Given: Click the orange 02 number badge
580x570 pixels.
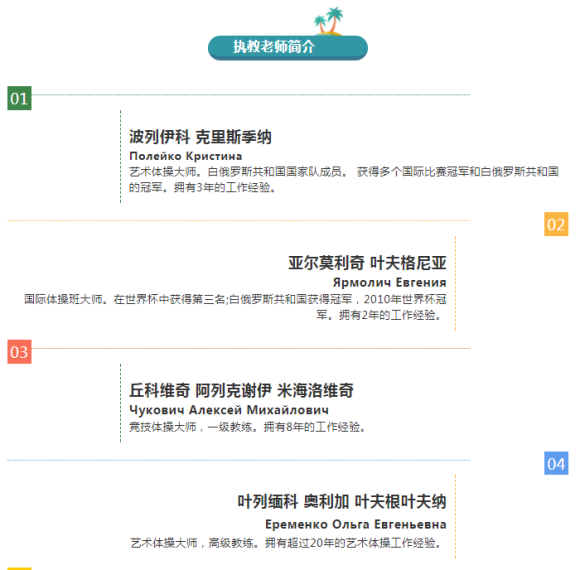Looking at the screenshot, I should coord(556,224).
